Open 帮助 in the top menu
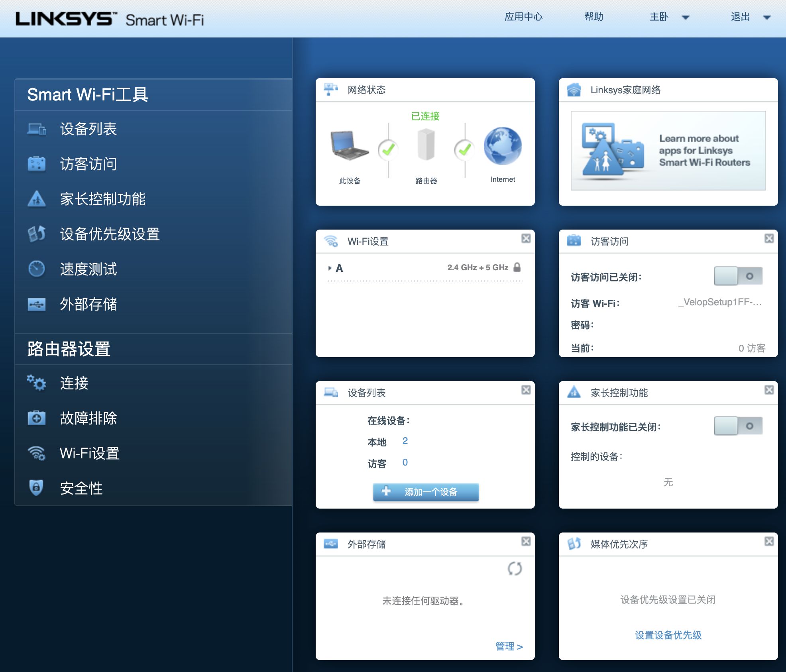The width and height of the screenshot is (786, 672). tap(593, 17)
